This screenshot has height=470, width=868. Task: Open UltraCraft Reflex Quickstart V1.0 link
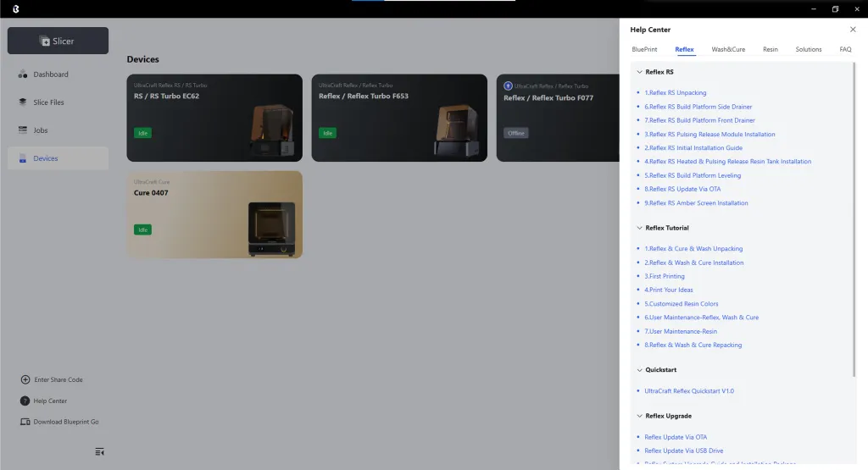(x=688, y=391)
